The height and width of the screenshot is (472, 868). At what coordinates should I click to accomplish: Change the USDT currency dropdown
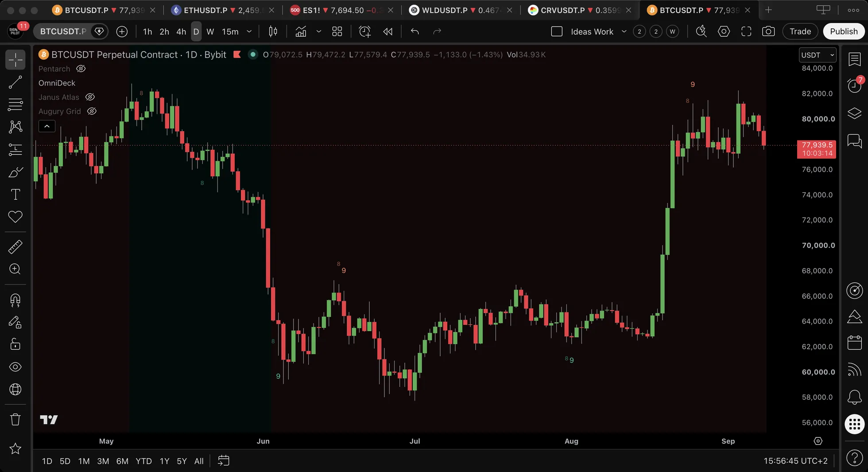click(x=818, y=55)
